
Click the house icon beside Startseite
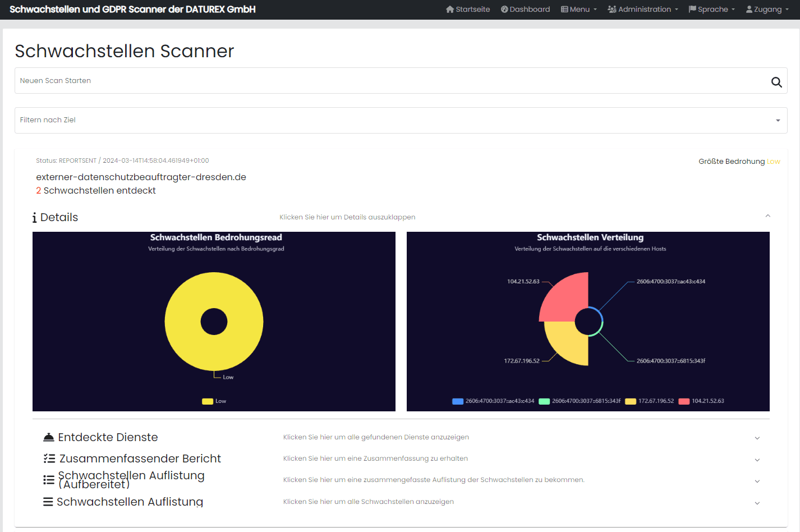coord(449,10)
